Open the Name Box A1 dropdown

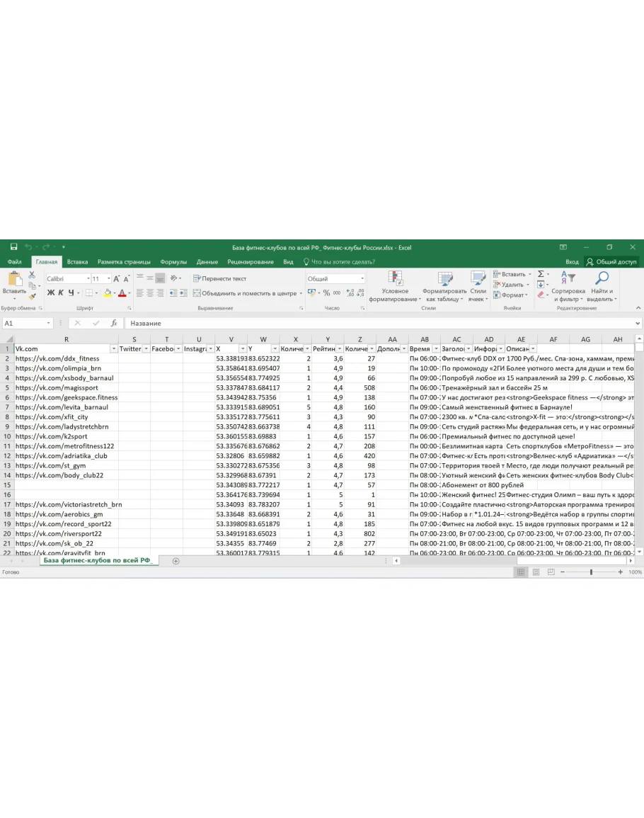[x=49, y=323]
